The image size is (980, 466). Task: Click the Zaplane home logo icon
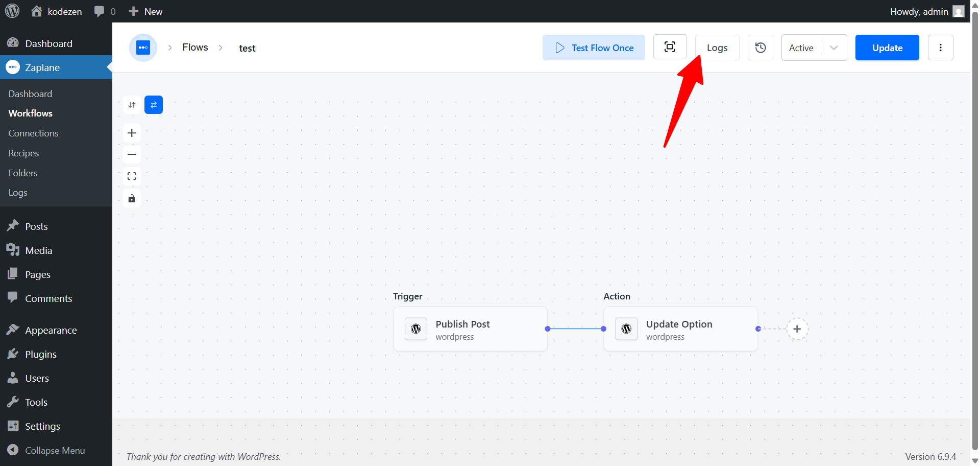[143, 48]
